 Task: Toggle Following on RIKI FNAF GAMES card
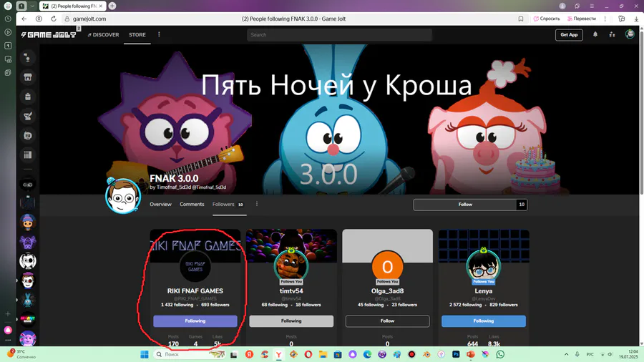[x=195, y=321]
